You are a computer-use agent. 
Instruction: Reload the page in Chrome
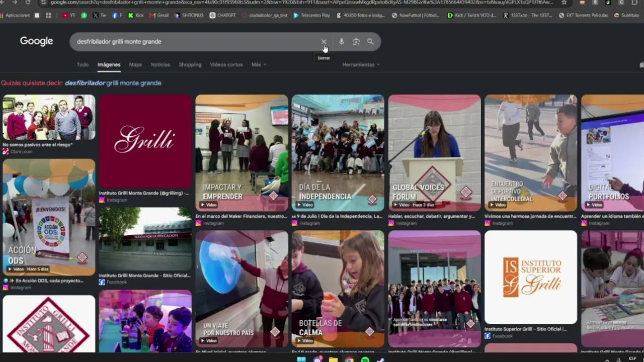[28, 3]
